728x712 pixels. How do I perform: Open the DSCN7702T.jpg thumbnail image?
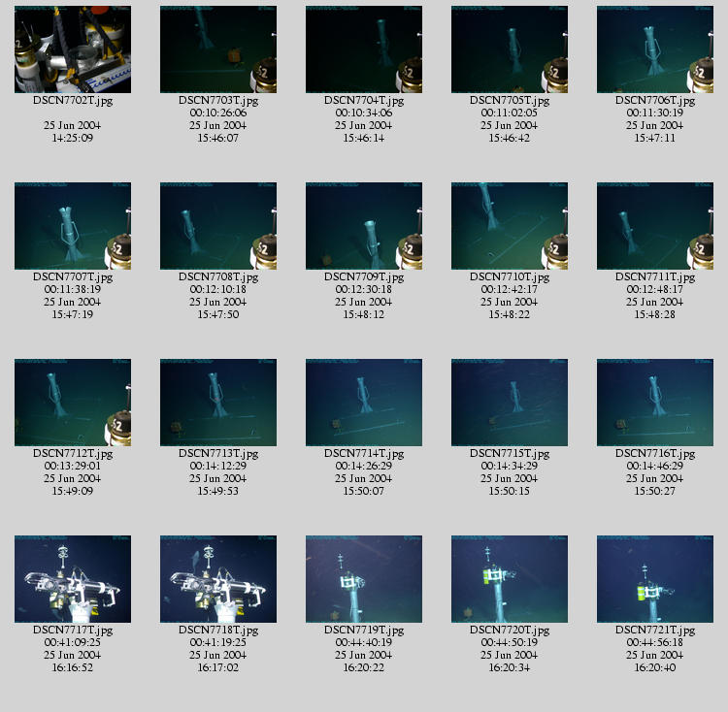click(73, 49)
